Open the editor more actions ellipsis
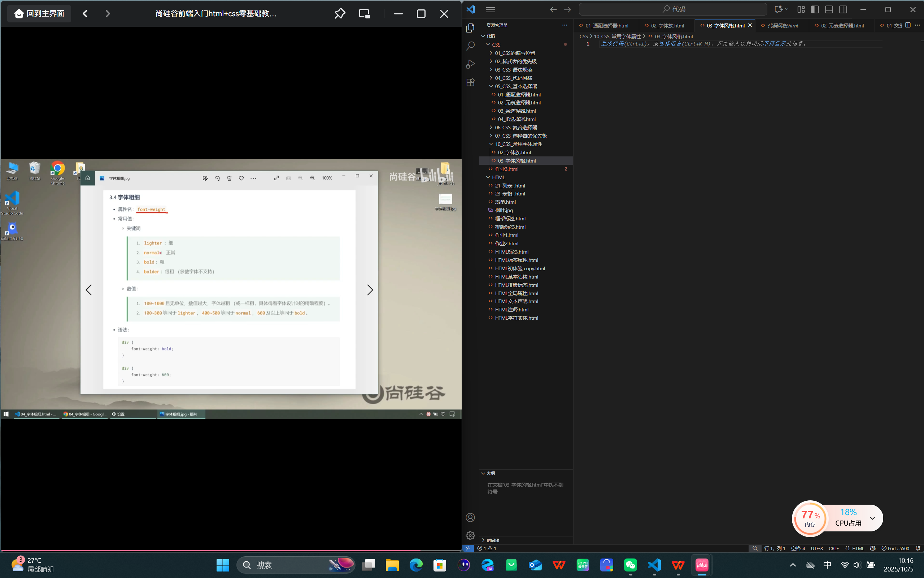 click(x=918, y=25)
